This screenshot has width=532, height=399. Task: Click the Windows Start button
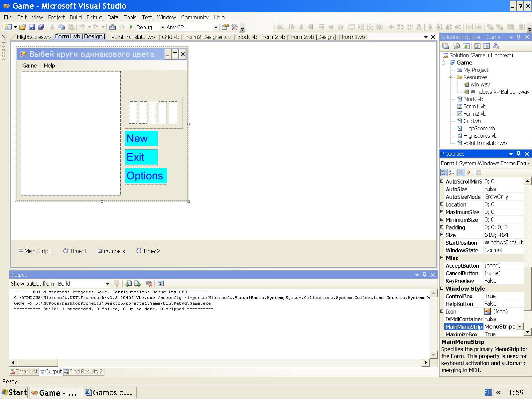coord(14,393)
